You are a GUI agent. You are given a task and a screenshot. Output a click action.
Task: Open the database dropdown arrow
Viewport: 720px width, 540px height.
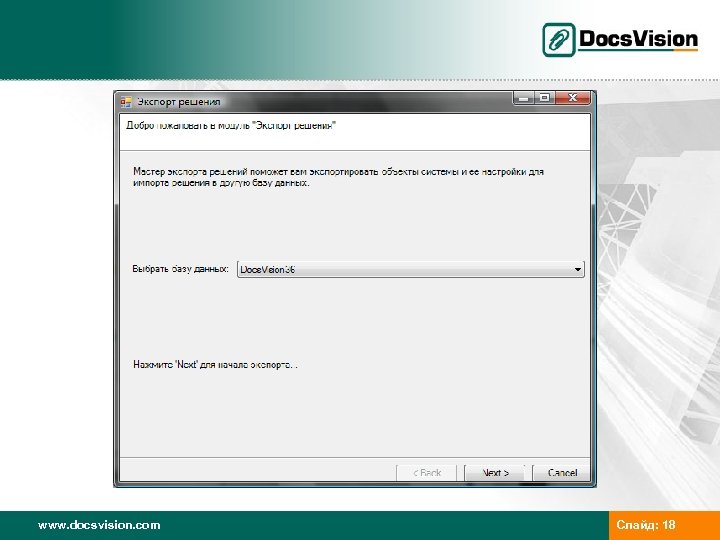578,270
